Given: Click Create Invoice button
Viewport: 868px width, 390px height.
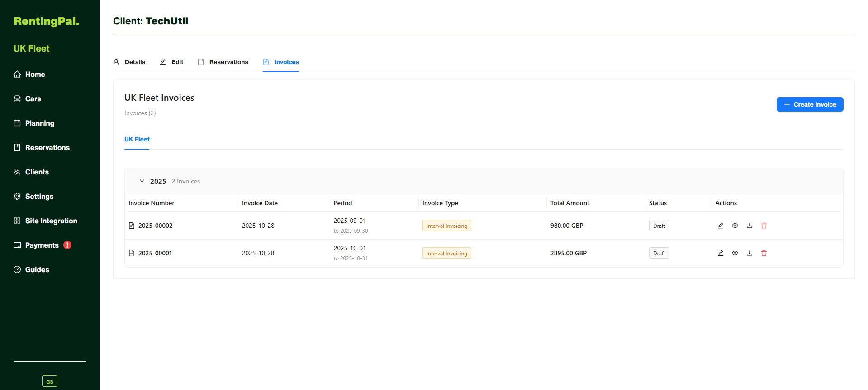Looking at the screenshot, I should click(x=810, y=104).
